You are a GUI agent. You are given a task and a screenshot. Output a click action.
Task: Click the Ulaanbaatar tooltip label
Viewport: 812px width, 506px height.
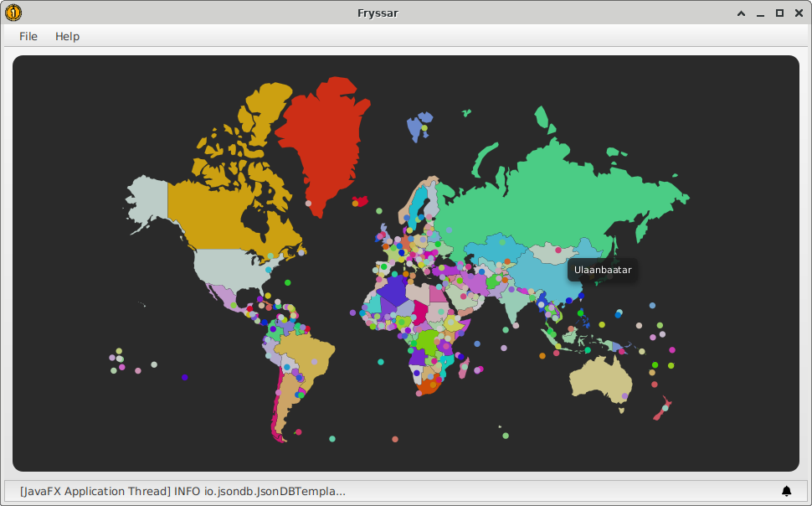tap(602, 270)
